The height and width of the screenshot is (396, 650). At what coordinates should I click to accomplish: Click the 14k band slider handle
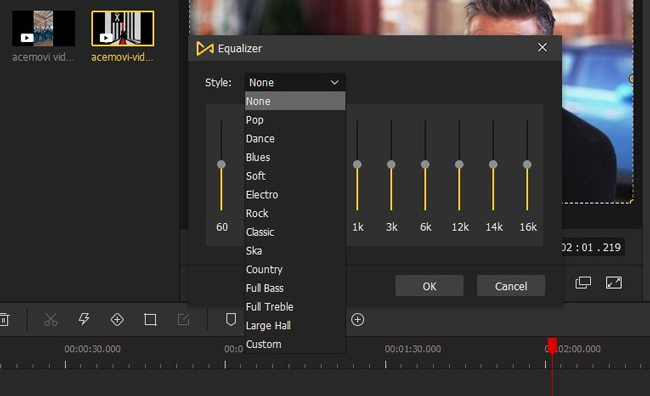[493, 165]
